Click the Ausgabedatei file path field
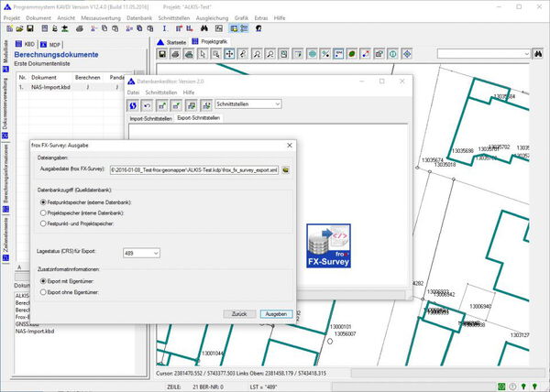 [x=192, y=170]
